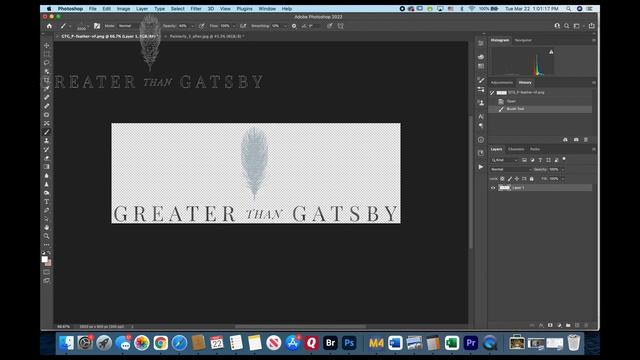Open the Brush Settings panel from options bar

pyautogui.click(x=97, y=26)
